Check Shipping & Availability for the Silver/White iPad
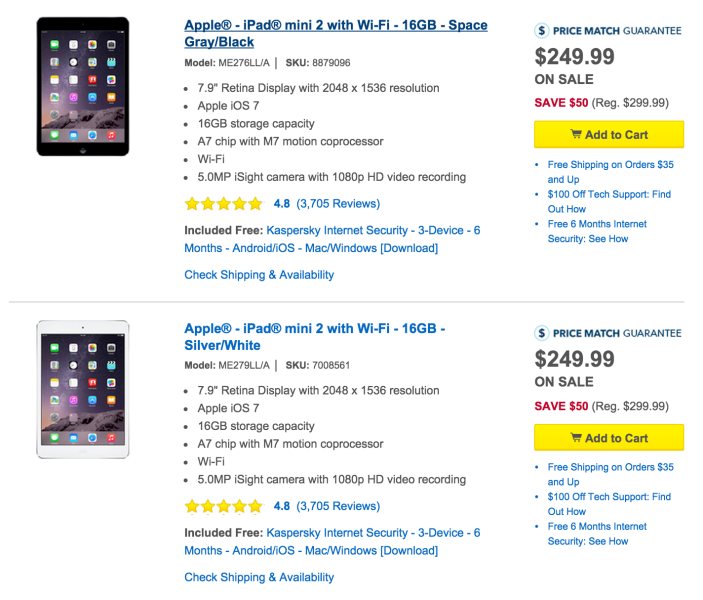Screen dimensions: 703x600 click(259, 577)
